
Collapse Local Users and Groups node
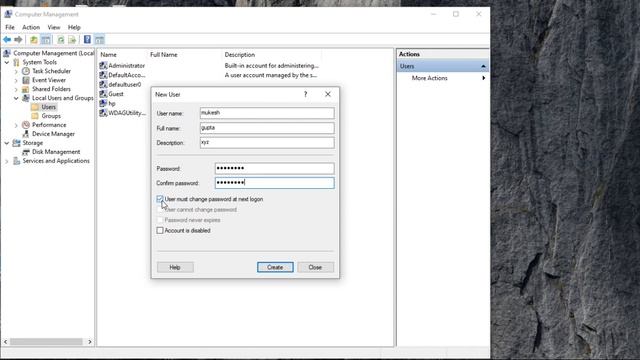tap(16, 98)
